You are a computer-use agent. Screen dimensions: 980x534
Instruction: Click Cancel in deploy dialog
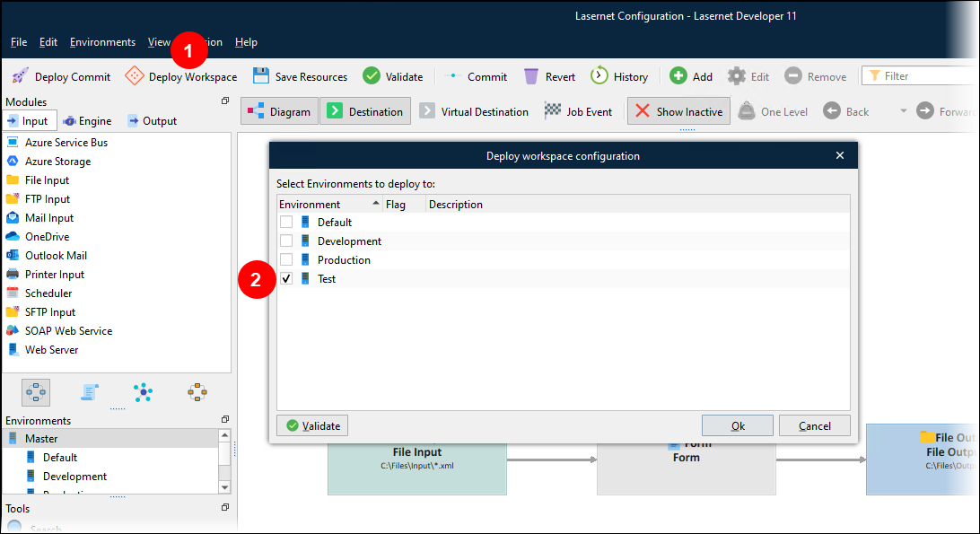point(814,425)
